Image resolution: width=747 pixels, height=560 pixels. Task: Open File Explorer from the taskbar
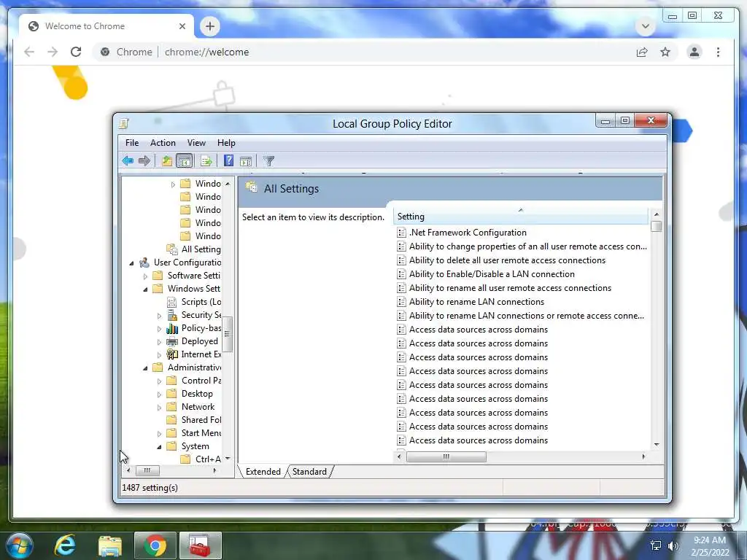(x=110, y=545)
